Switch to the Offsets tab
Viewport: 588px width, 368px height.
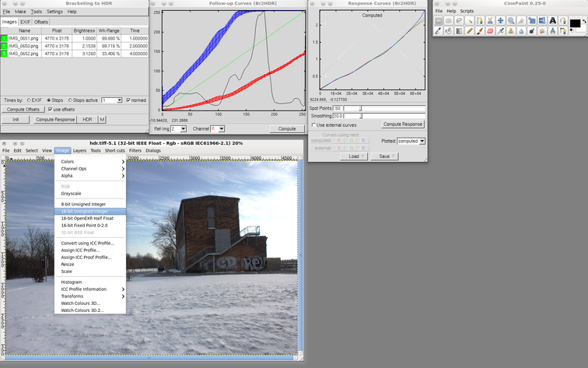tap(40, 22)
